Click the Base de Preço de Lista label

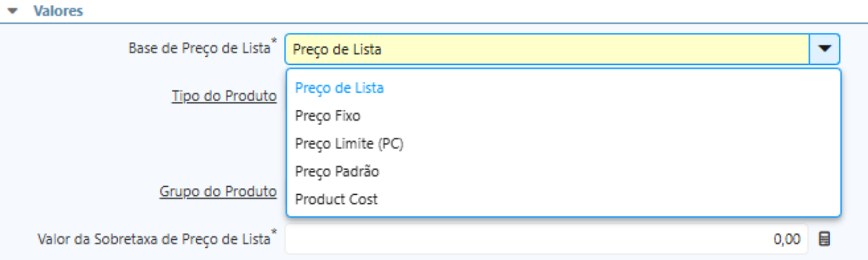coord(199,48)
